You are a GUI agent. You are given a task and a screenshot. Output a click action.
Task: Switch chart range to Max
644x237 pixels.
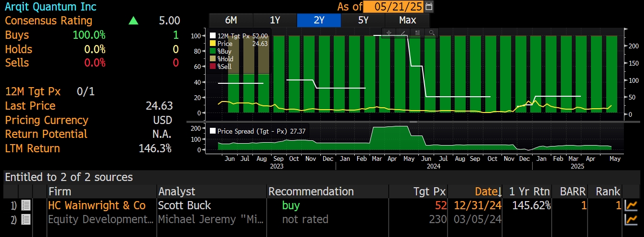(x=407, y=20)
